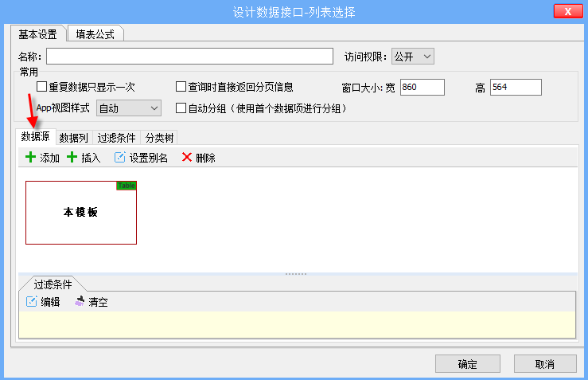Click the 取消 button
The image size is (588, 380).
pos(545,364)
